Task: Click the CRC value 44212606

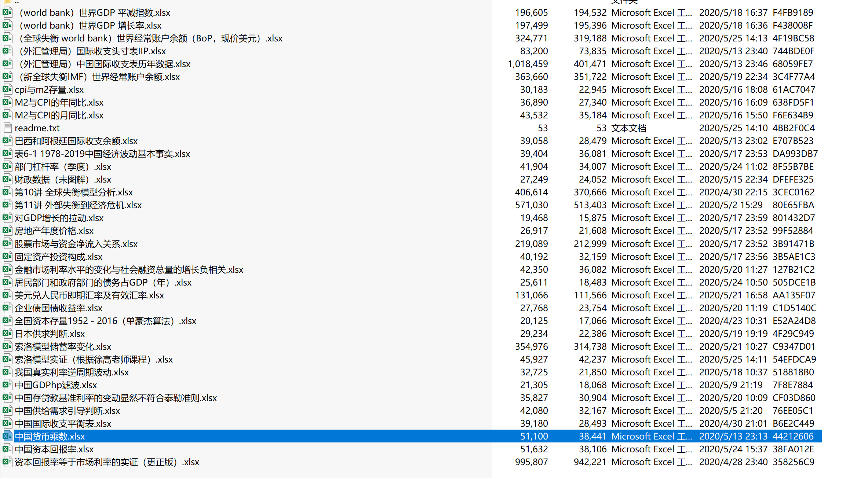Action: (793, 437)
